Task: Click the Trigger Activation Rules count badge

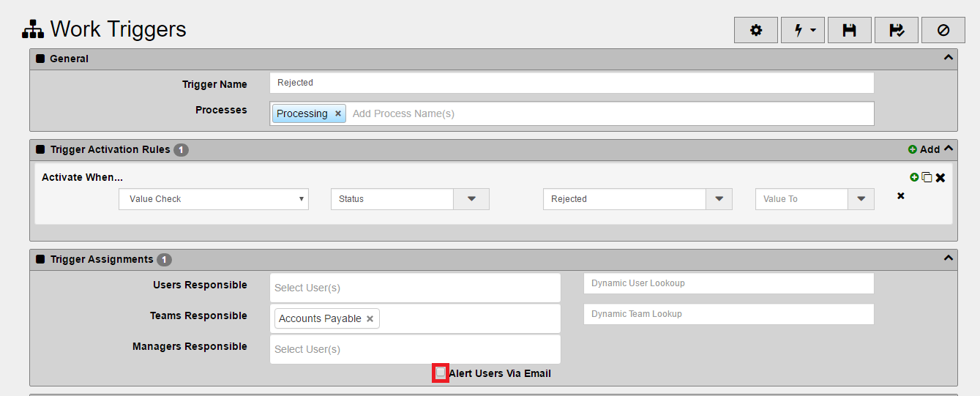Action: click(181, 150)
